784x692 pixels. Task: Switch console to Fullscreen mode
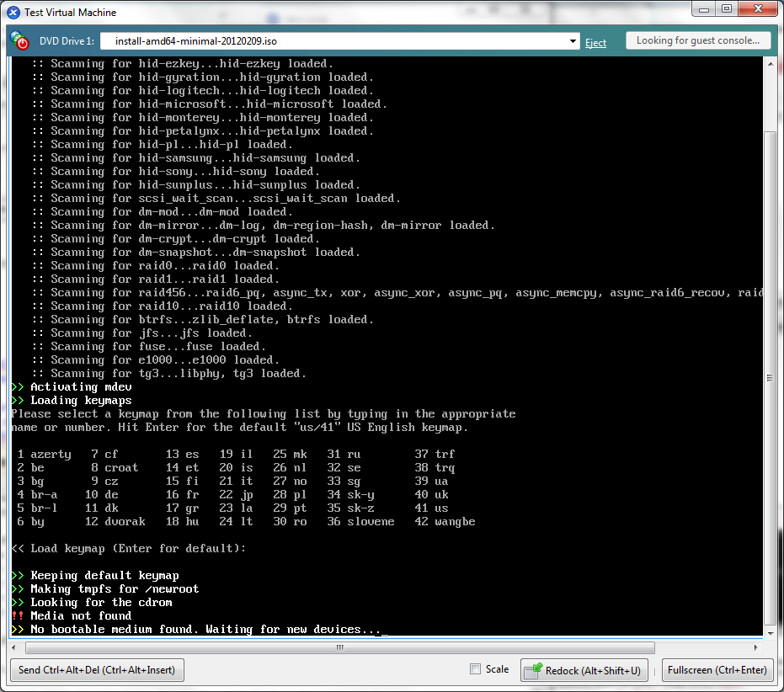pyautogui.click(x=717, y=670)
